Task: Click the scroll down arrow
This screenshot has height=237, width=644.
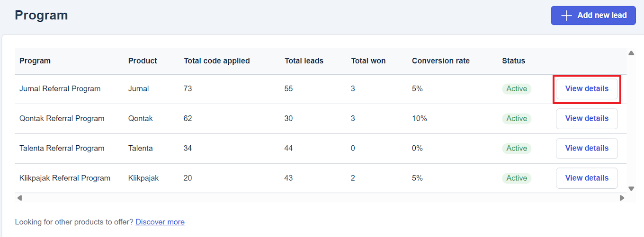Action: (631, 188)
